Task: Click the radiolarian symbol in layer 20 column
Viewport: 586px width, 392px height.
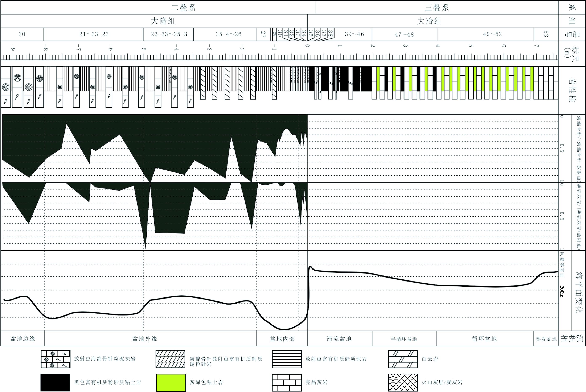Action: pyautogui.click(x=17, y=78)
